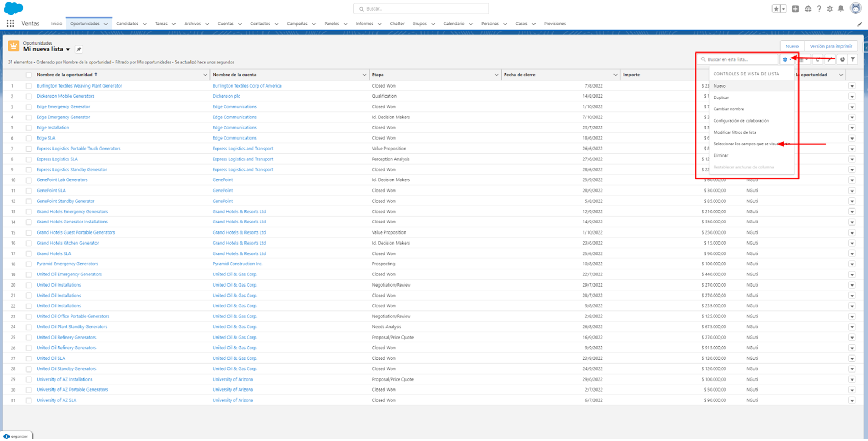Open Fecha de cierre column menu
868x441 pixels.
(615, 75)
